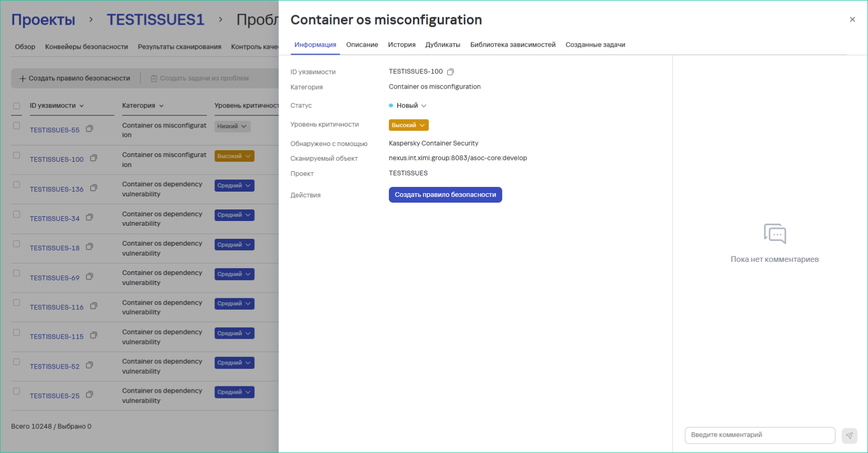This screenshot has width=868, height=453.
Task: Click the send comment paper plane icon
Action: pyautogui.click(x=849, y=435)
